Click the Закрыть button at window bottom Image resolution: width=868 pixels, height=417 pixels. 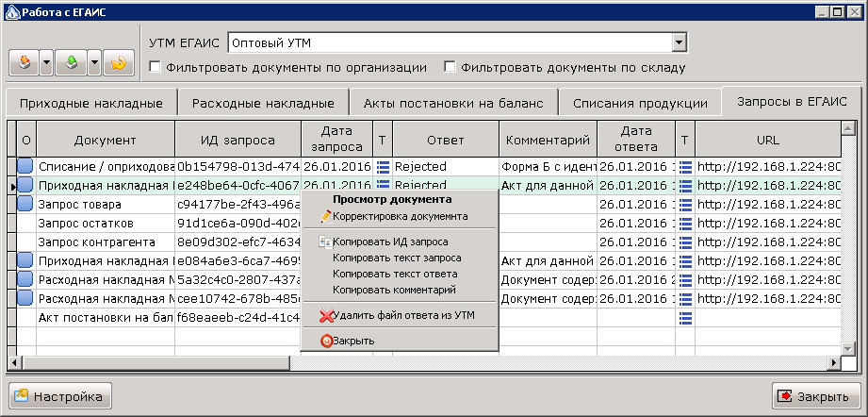pos(816,396)
